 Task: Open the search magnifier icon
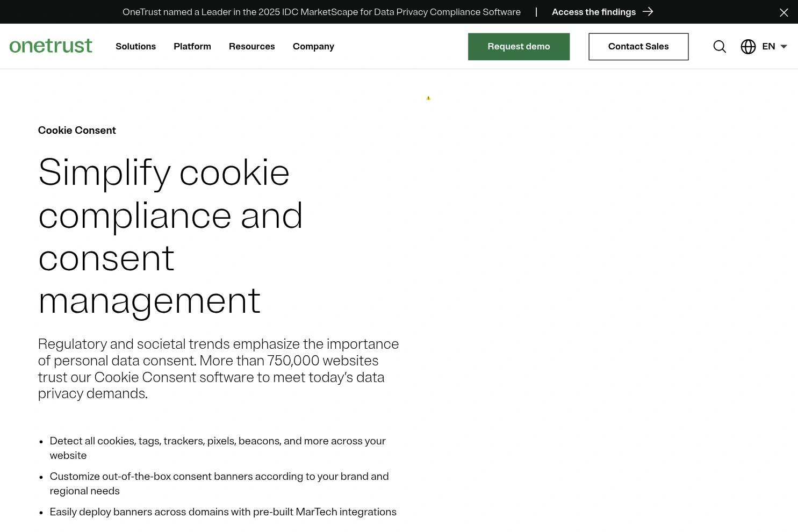pyautogui.click(x=720, y=47)
